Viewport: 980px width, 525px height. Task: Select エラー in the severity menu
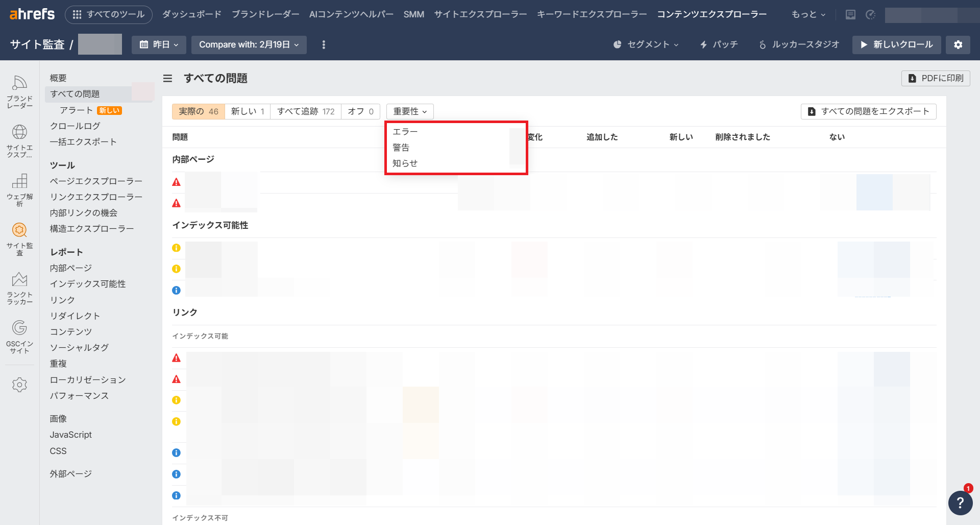404,131
